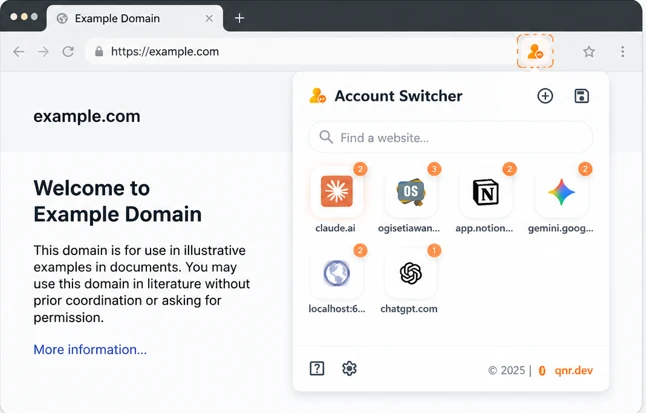Open the gemini.goog site icon
The width and height of the screenshot is (646, 413).
562,192
